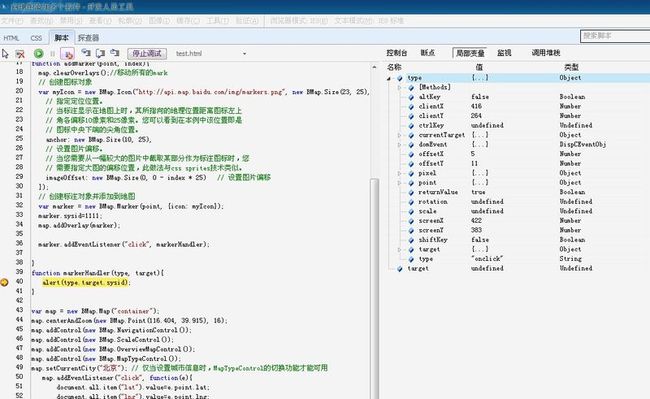
Task: Toggle the break on error icon
Action: point(68,53)
